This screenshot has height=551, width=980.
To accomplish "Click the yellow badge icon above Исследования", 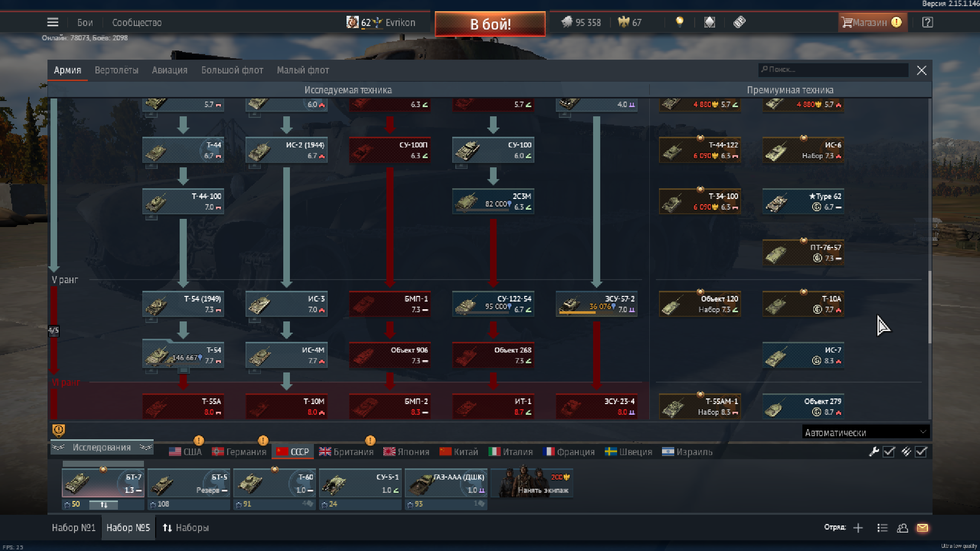I will (x=59, y=431).
